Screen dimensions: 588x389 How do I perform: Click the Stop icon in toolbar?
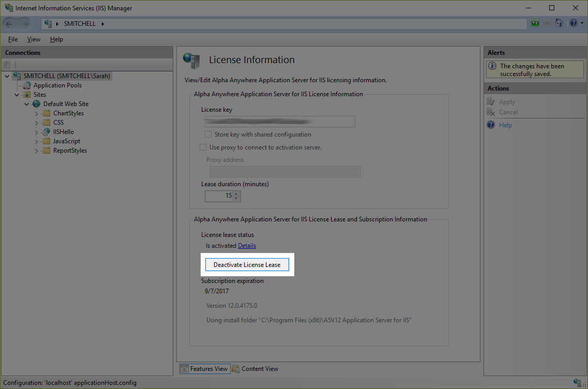point(547,23)
